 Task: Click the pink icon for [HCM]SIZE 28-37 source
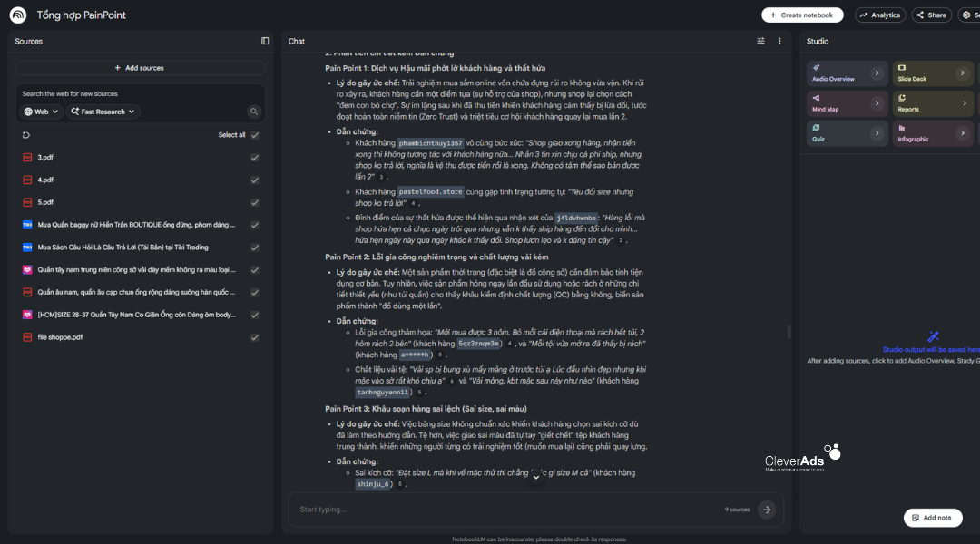pyautogui.click(x=27, y=315)
